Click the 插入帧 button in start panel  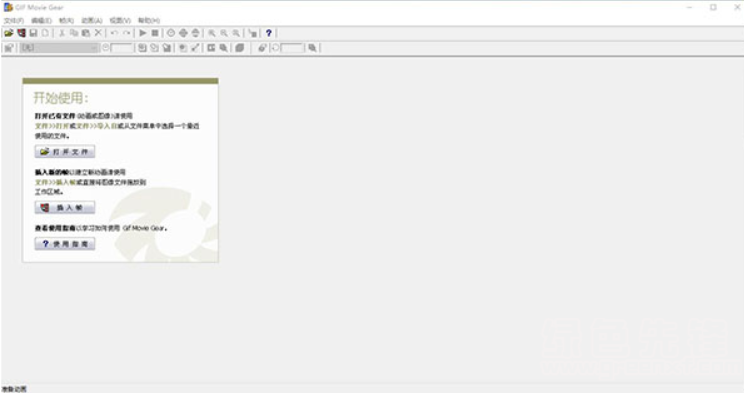(65, 207)
